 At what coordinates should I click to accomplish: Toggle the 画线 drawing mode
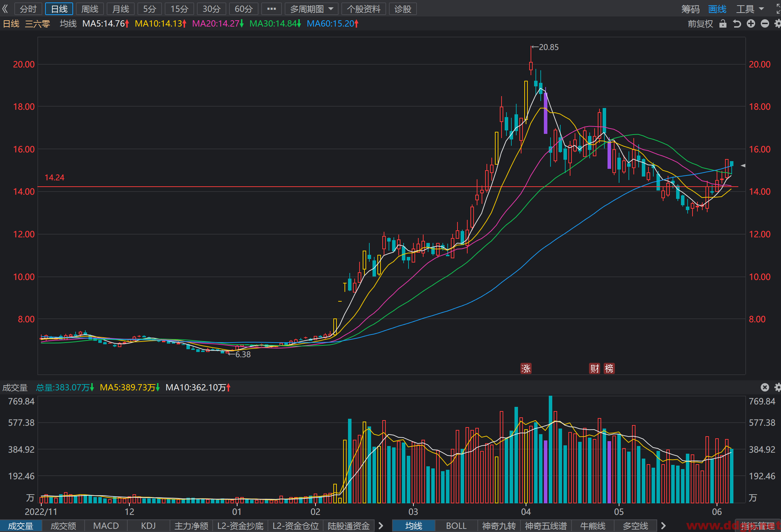[717, 9]
